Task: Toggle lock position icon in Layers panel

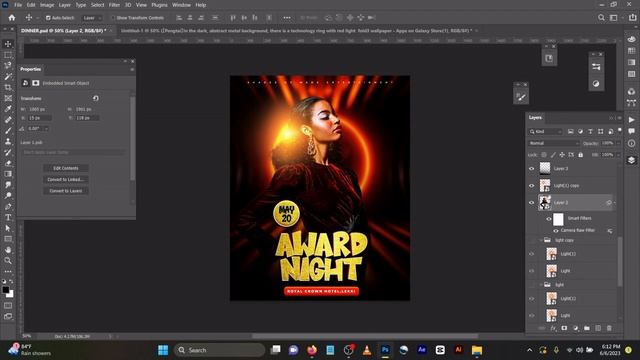Action: tap(562, 155)
